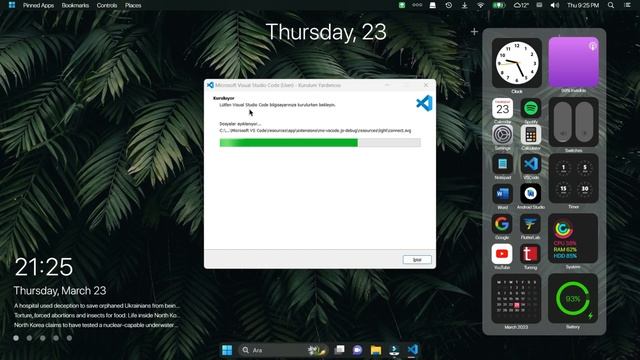The width and height of the screenshot is (640, 360).
Task: Start the 5 minute timer
Action: (584, 168)
